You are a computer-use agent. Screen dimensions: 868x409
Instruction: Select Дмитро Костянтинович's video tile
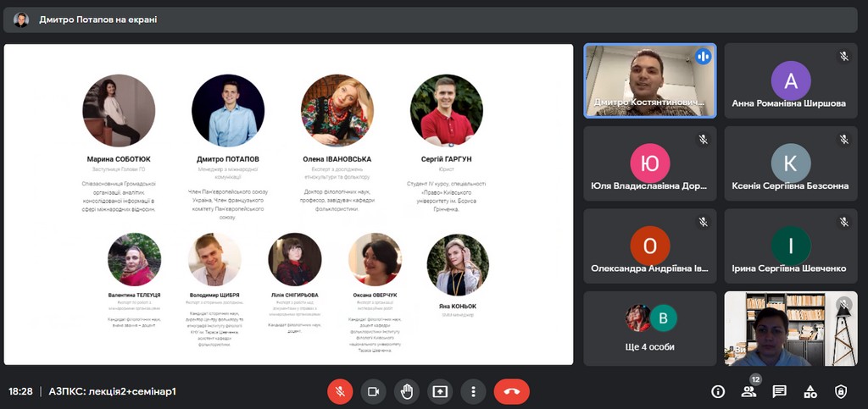(649, 80)
